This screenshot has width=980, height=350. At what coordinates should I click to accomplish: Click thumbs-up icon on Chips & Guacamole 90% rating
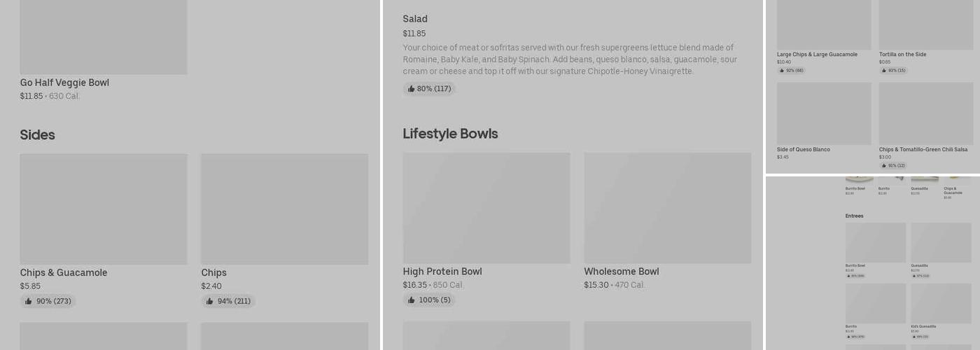click(29, 301)
